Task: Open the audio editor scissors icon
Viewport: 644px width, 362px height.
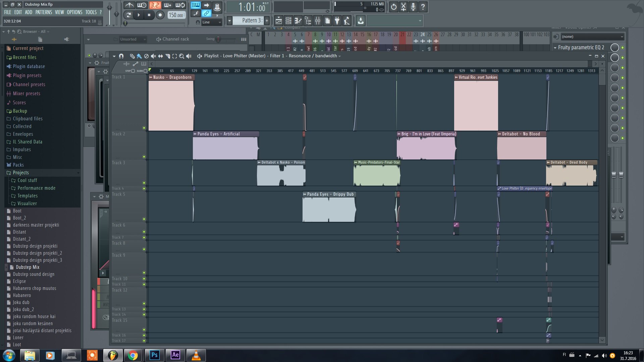Action: (404, 7)
